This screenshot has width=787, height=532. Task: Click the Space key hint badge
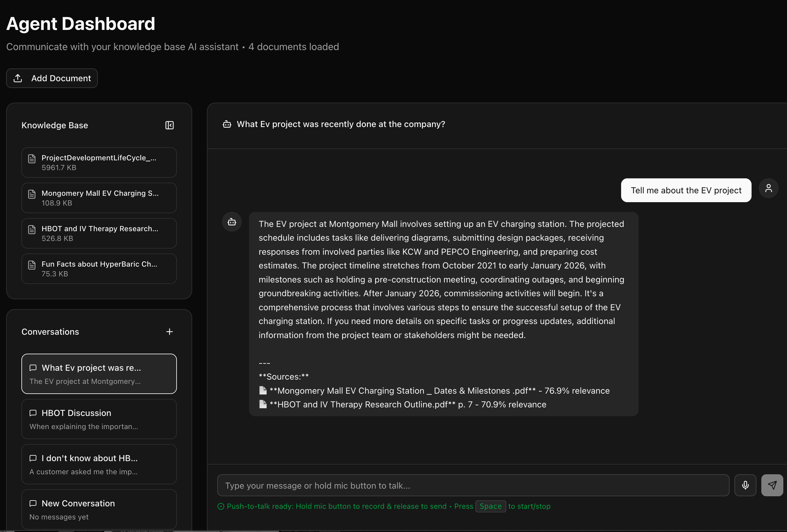490,506
